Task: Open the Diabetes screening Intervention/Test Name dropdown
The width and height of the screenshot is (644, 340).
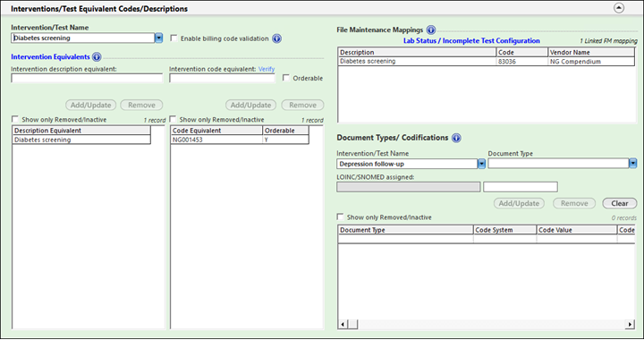Action: click(x=158, y=38)
